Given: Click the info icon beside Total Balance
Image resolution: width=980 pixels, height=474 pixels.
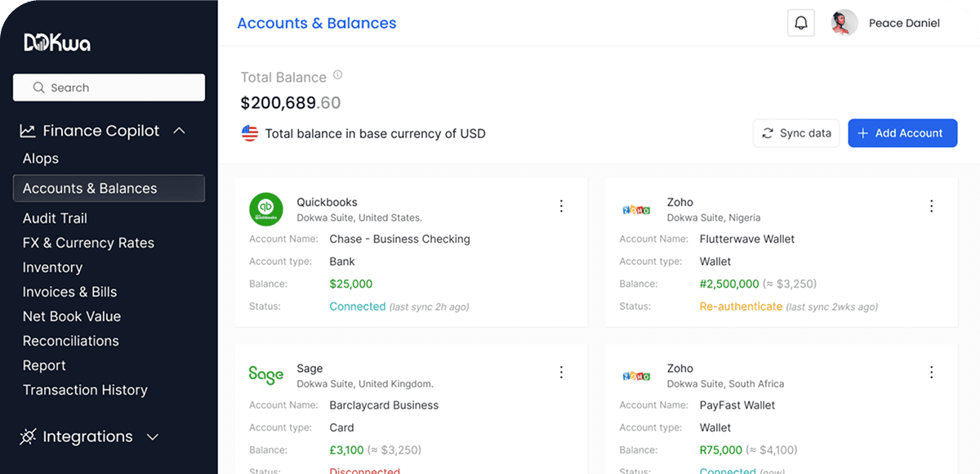Looking at the screenshot, I should 337,75.
